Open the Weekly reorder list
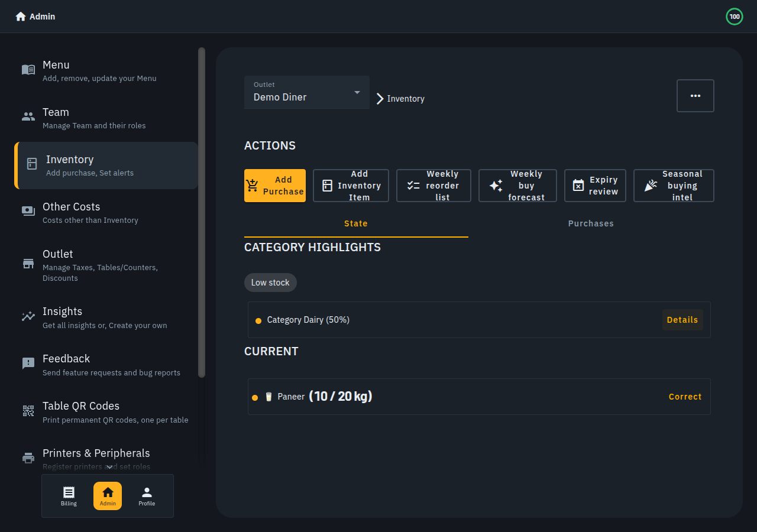This screenshot has height=532, width=757. [434, 186]
